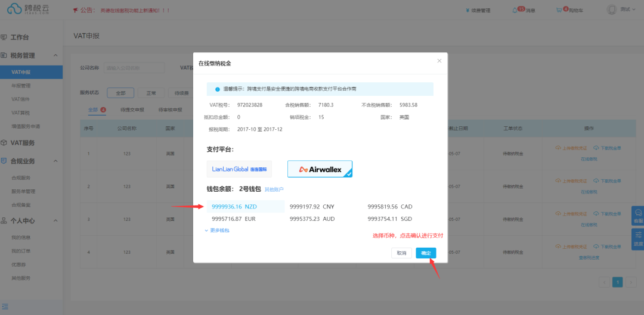Select the CNY wallet balance
The image size is (644, 315).
coord(312,206)
